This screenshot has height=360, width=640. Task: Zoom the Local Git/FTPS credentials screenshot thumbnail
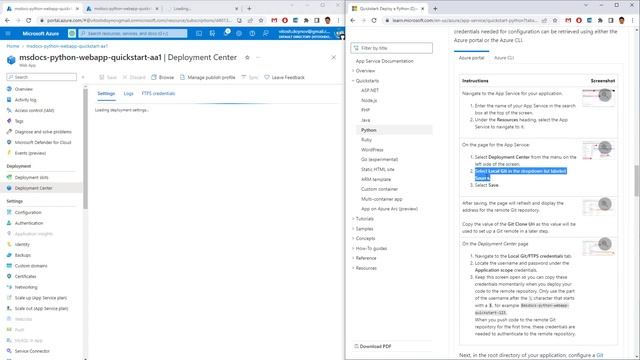point(604,244)
